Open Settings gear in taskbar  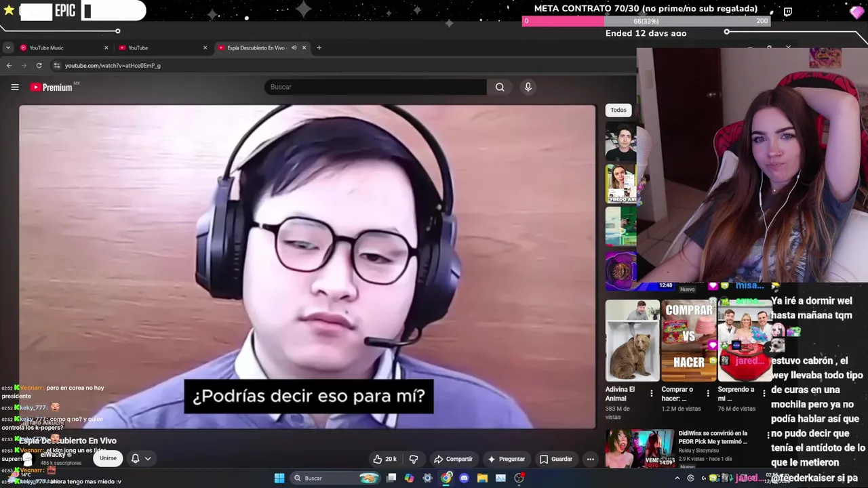(427, 478)
